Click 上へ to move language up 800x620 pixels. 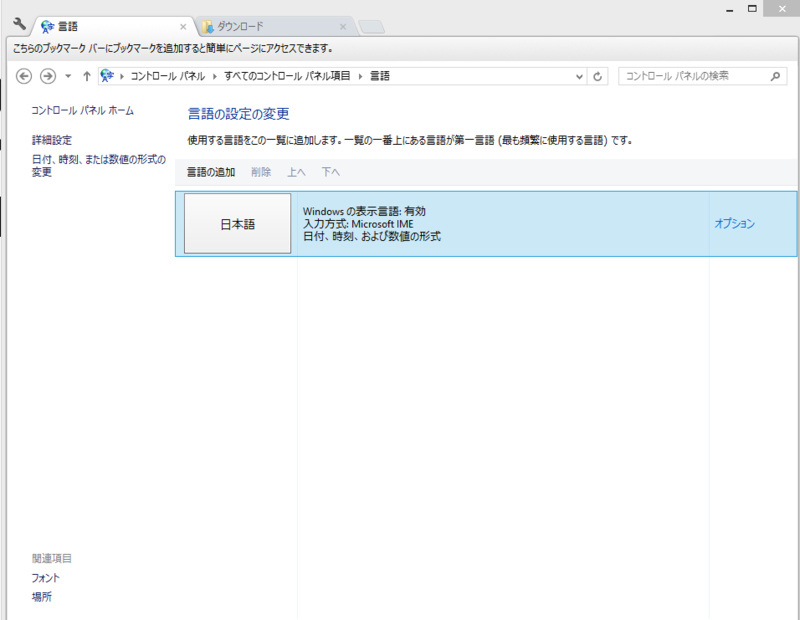click(296, 172)
